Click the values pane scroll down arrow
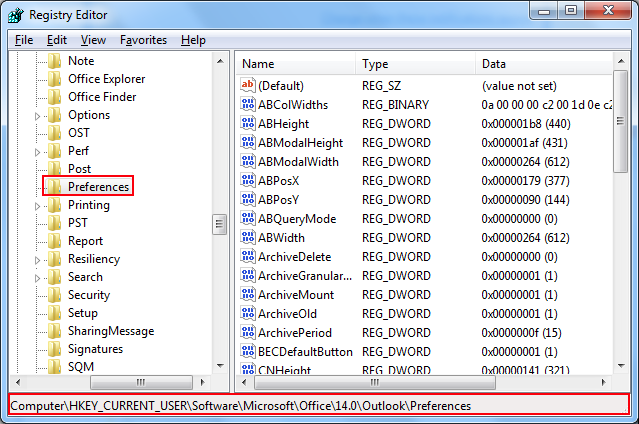 click(621, 366)
